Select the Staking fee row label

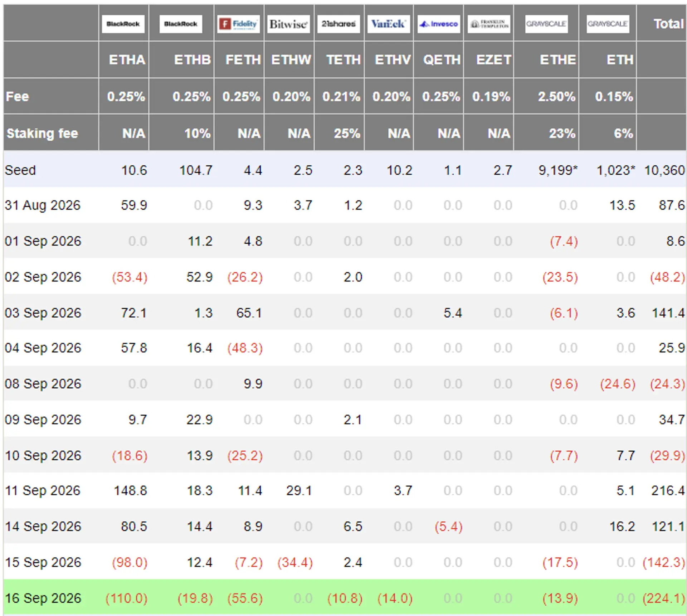[x=42, y=133]
